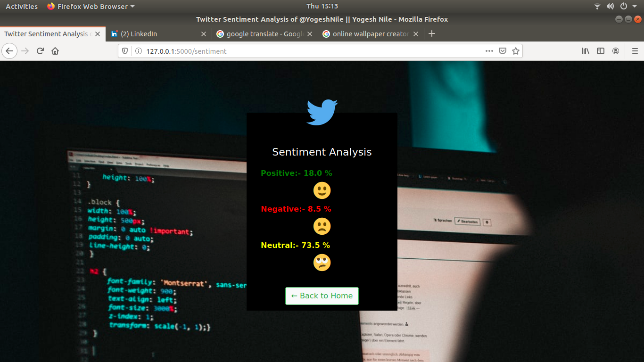This screenshot has width=644, height=362.
Task: Open the Firefox Web Browser app menu
Action: pyautogui.click(x=91, y=6)
